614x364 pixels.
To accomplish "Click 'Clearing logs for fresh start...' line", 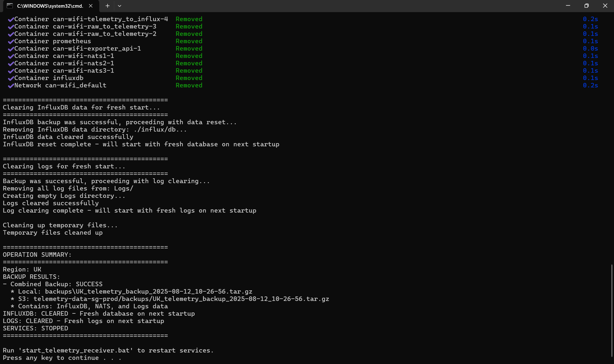I will [x=64, y=166].
